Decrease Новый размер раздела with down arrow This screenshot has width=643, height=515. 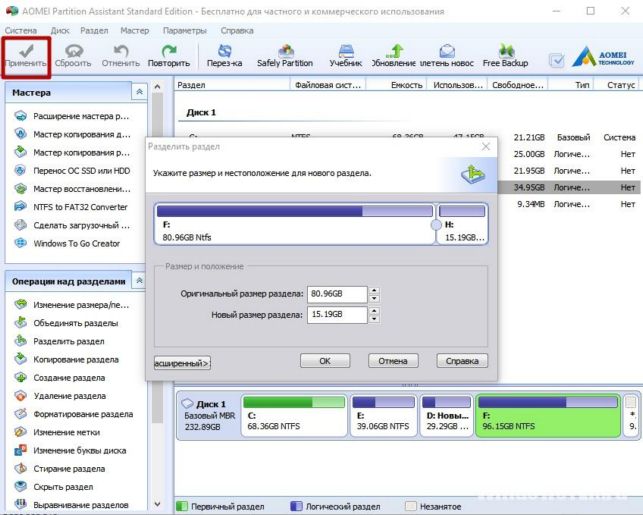click(x=374, y=319)
